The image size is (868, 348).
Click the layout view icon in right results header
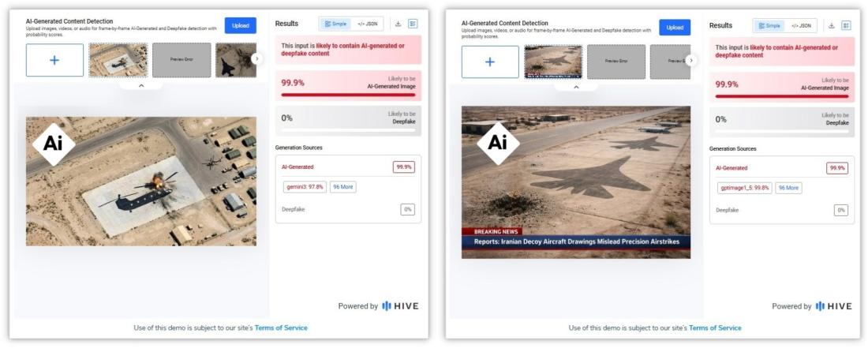[x=846, y=25]
